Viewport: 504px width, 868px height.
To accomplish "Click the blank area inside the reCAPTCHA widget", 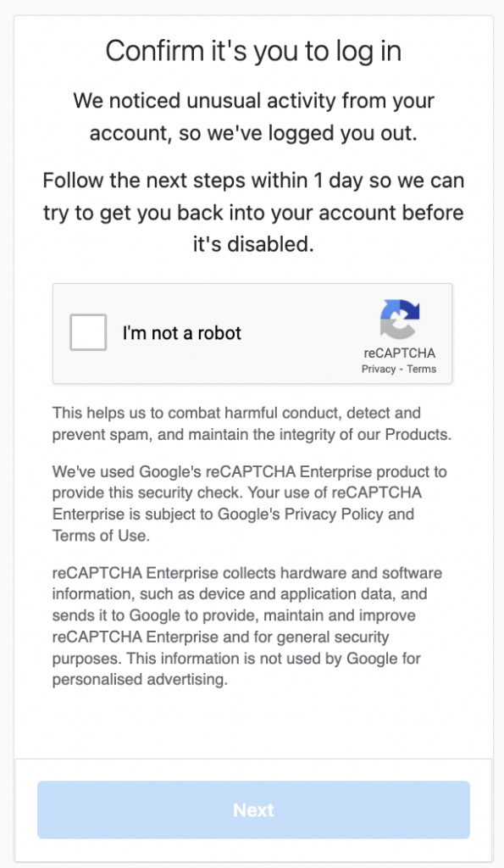I will [302, 332].
